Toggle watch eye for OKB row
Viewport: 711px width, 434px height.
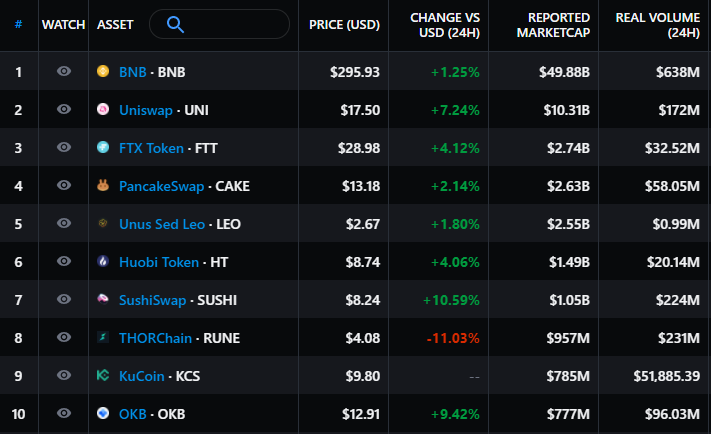64,413
